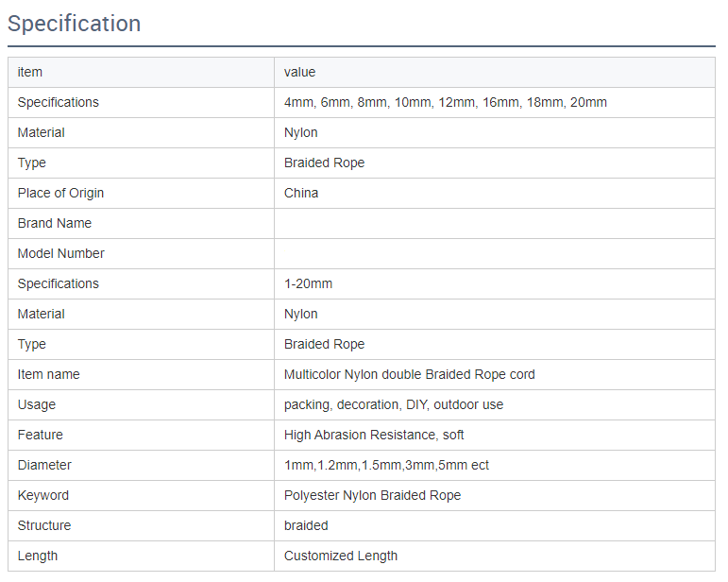Click the sizes list '4mm, 6mm, 8mm...' value

(x=446, y=102)
